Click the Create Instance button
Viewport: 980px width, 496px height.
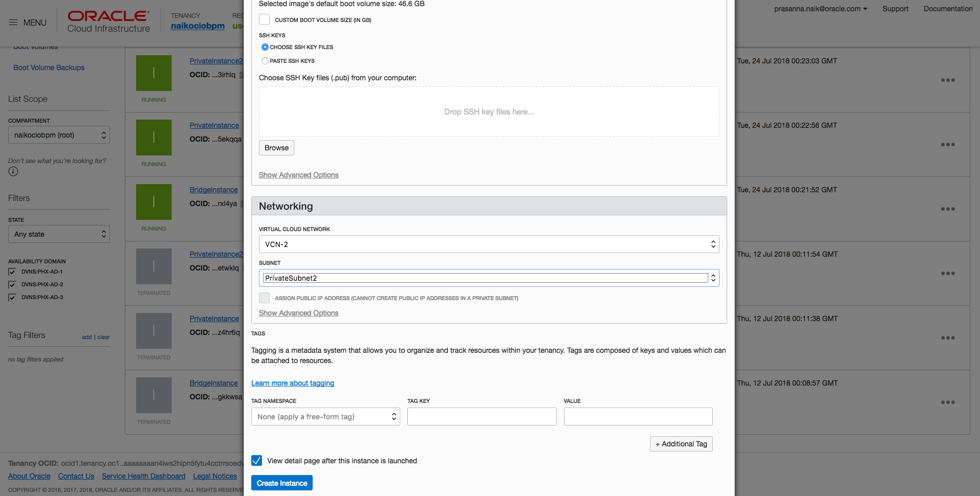pyautogui.click(x=282, y=483)
